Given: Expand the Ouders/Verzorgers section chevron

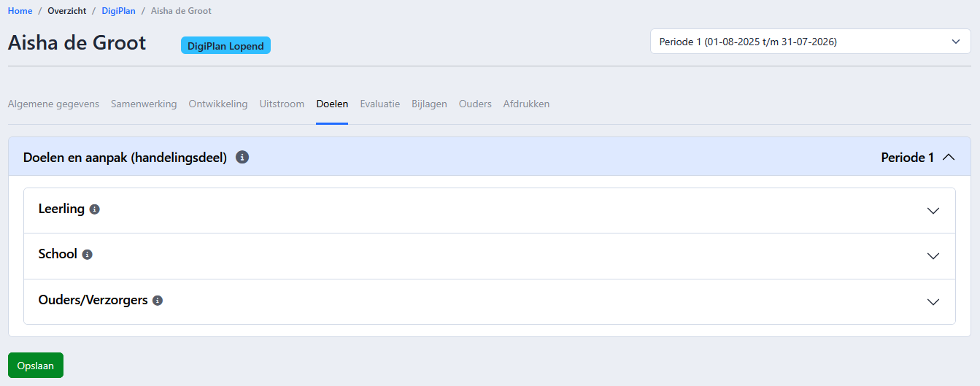Looking at the screenshot, I should coord(933,301).
